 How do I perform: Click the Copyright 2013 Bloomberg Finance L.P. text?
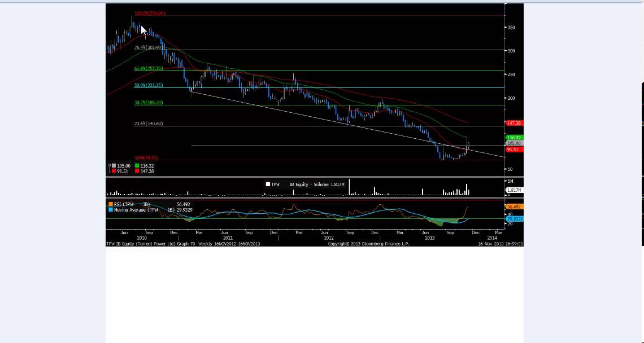(368, 244)
